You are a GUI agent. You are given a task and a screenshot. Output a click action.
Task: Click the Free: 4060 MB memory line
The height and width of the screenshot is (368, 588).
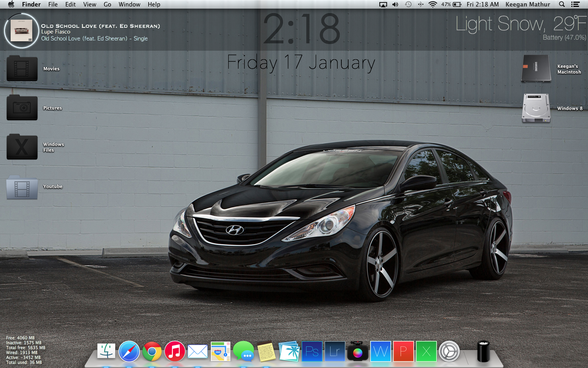tap(20, 338)
